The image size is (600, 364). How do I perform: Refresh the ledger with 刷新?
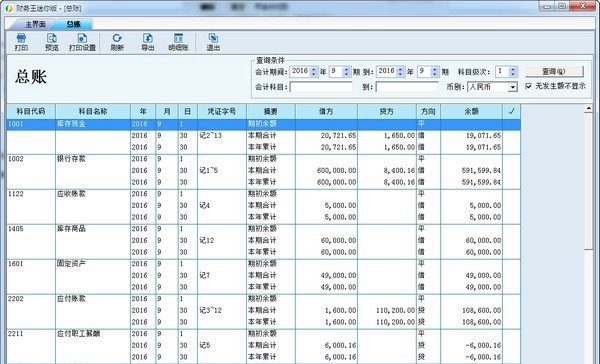[117, 42]
